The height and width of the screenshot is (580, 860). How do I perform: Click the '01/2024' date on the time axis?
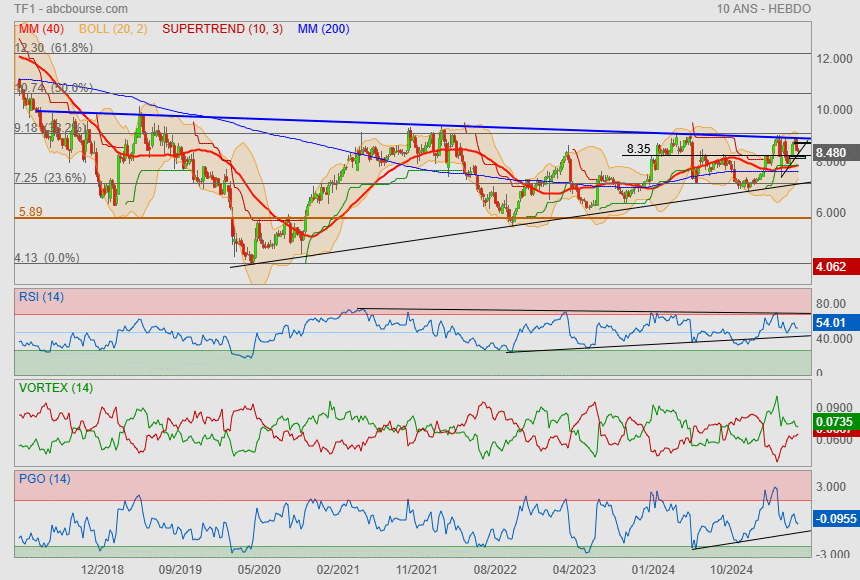(653, 570)
